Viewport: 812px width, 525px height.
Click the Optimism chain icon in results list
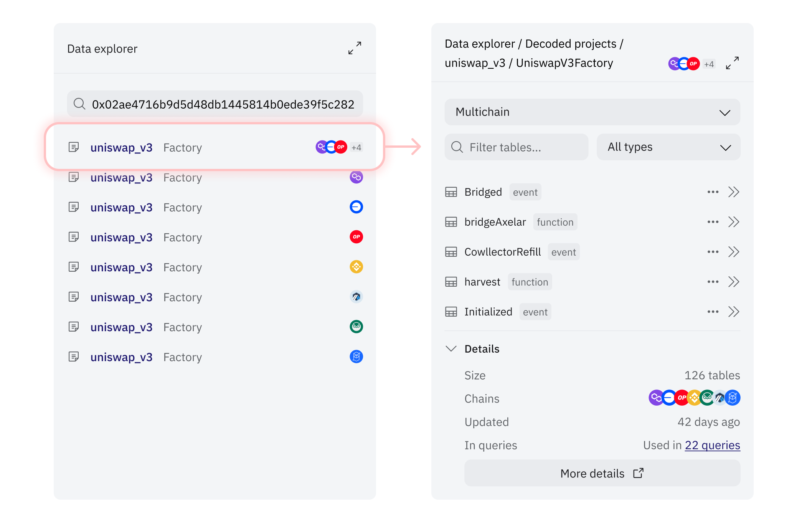[x=356, y=237]
